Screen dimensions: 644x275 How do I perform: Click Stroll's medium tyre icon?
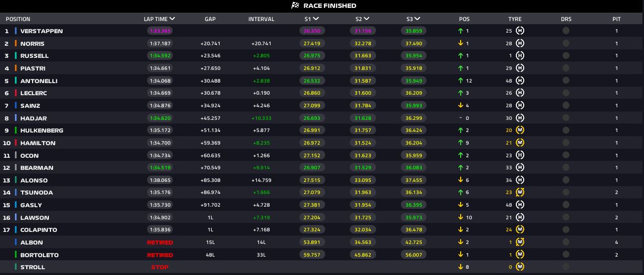[x=520, y=267]
